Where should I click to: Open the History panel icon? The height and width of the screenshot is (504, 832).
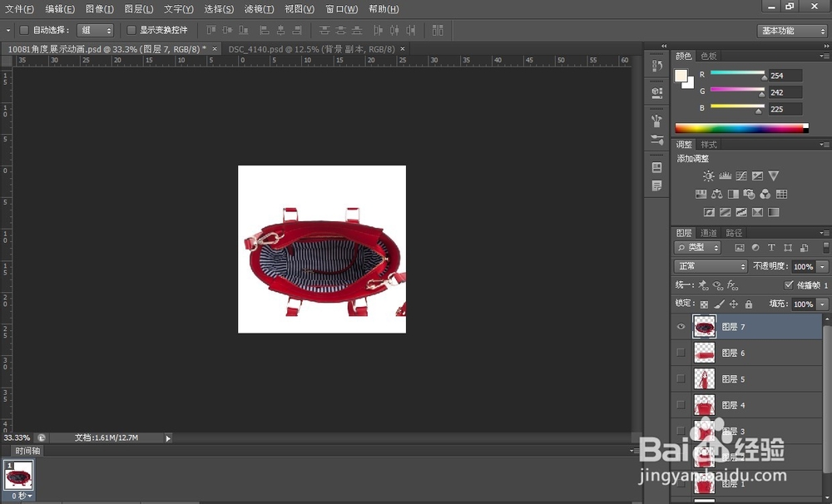[x=657, y=65]
